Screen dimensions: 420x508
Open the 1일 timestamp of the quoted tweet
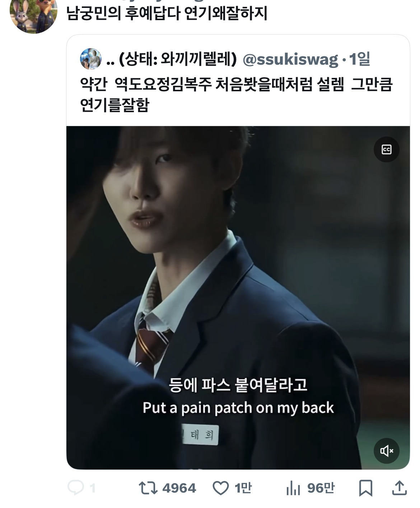coord(359,59)
